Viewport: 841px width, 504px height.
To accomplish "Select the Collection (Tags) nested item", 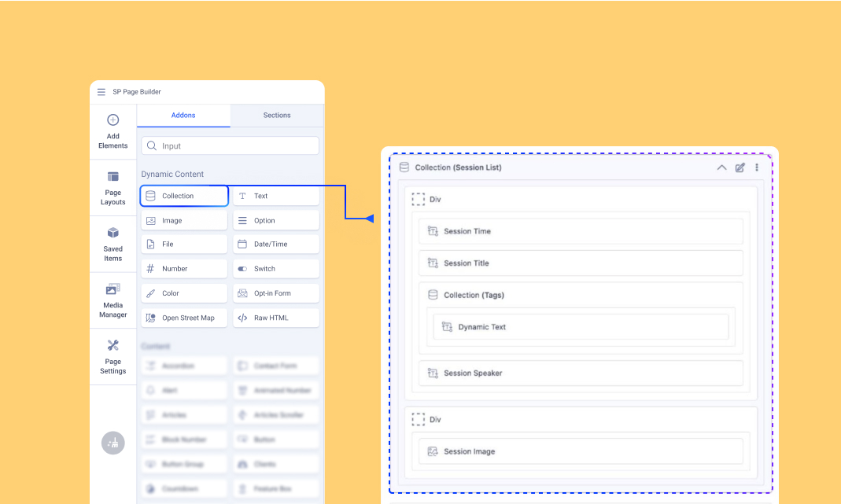I will pos(581,295).
